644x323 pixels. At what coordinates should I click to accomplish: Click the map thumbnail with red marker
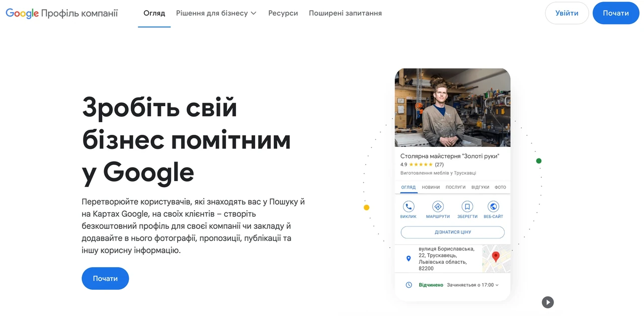pyautogui.click(x=496, y=259)
